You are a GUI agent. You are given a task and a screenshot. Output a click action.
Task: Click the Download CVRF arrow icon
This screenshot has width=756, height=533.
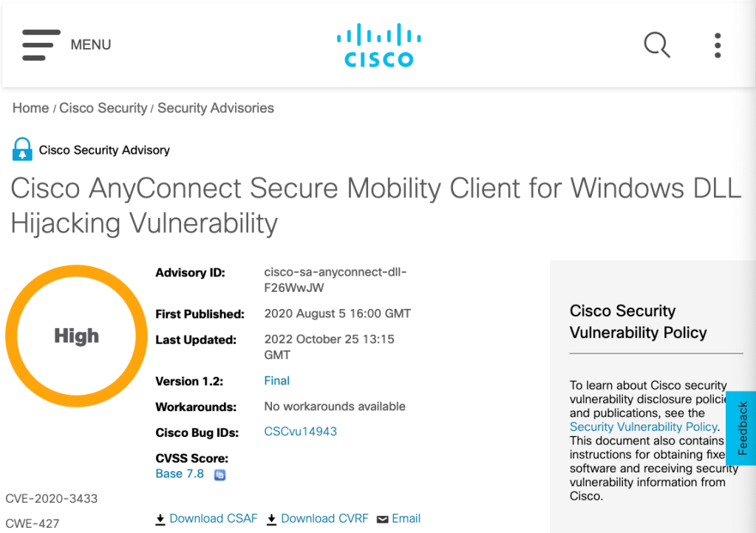tap(272, 519)
